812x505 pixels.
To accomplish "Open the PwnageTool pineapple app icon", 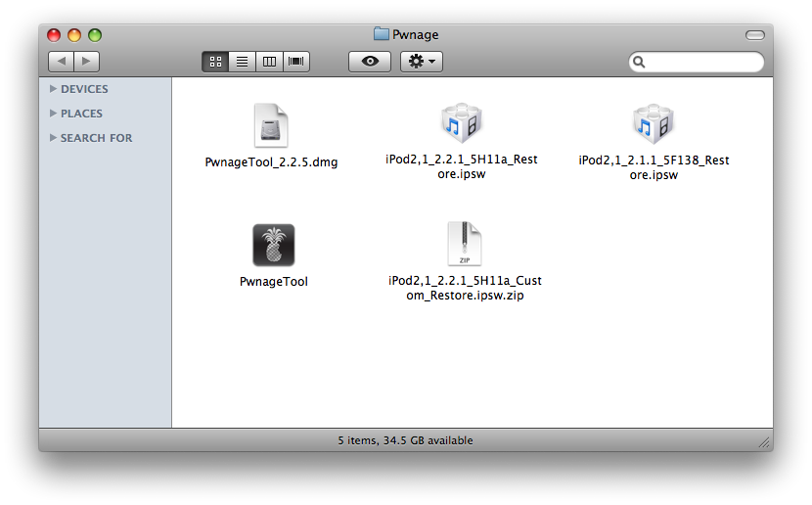I will [273, 245].
